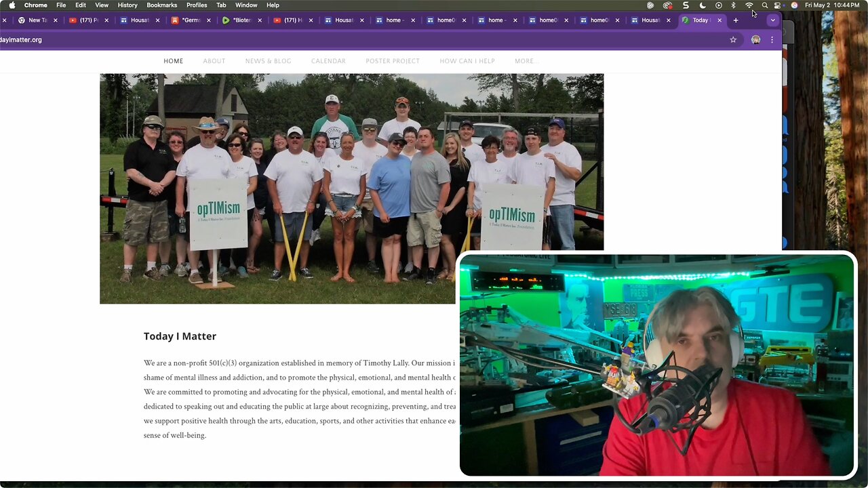Toggle Do Not Disturb moon icon
The height and width of the screenshot is (488, 868).
click(x=703, y=5)
